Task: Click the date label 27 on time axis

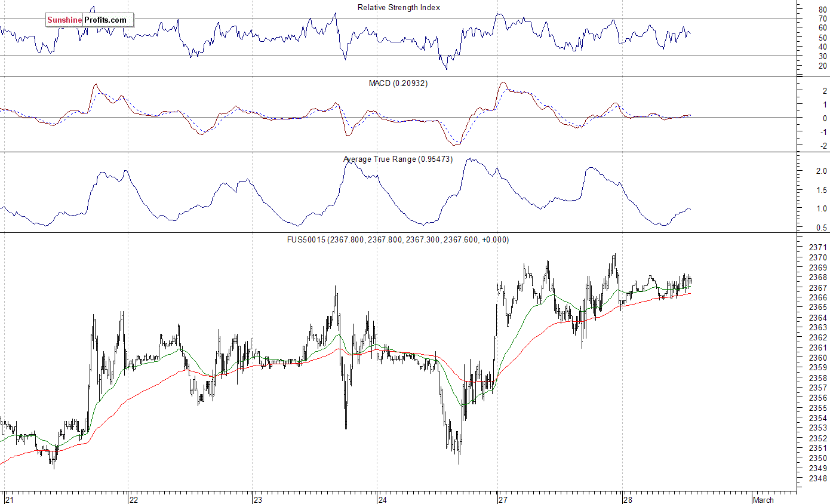Action: click(503, 500)
